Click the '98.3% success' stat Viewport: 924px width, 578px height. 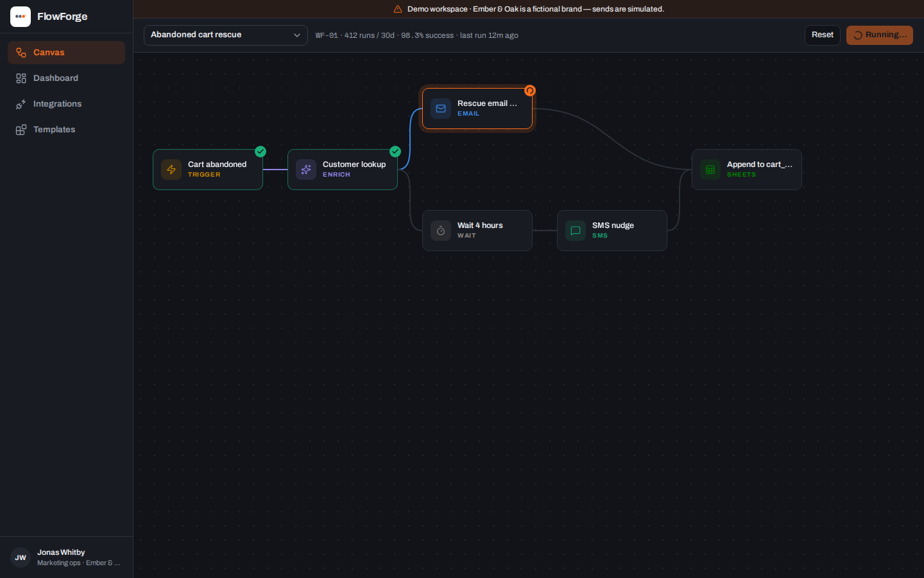(427, 35)
